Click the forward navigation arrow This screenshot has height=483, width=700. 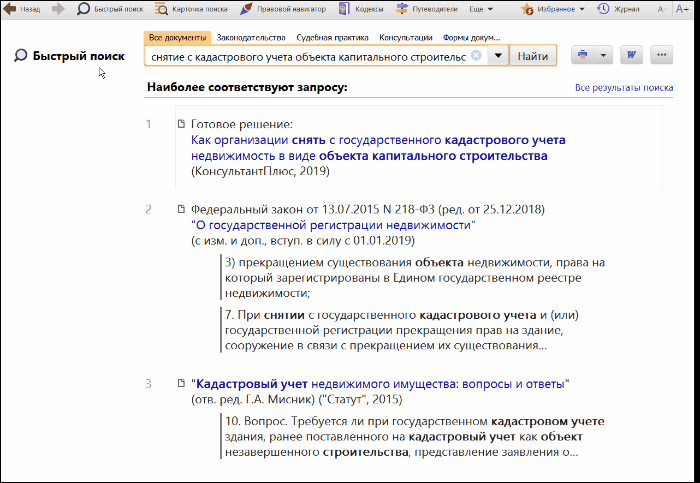point(58,9)
